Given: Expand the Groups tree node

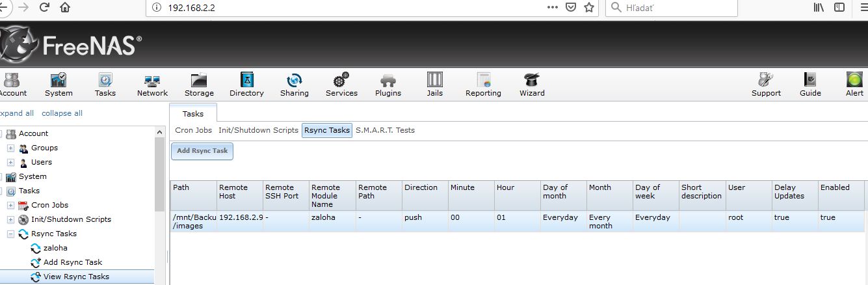Looking at the screenshot, I should 11,148.
